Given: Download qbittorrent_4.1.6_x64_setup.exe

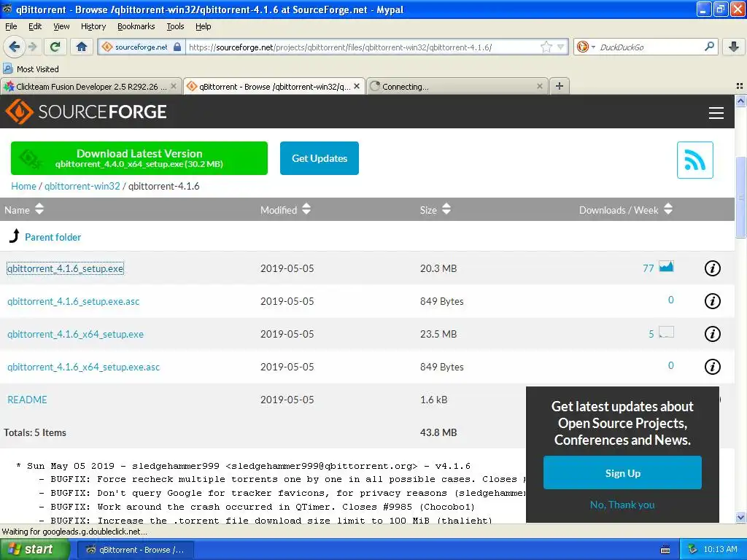Looking at the screenshot, I should pyautogui.click(x=75, y=334).
